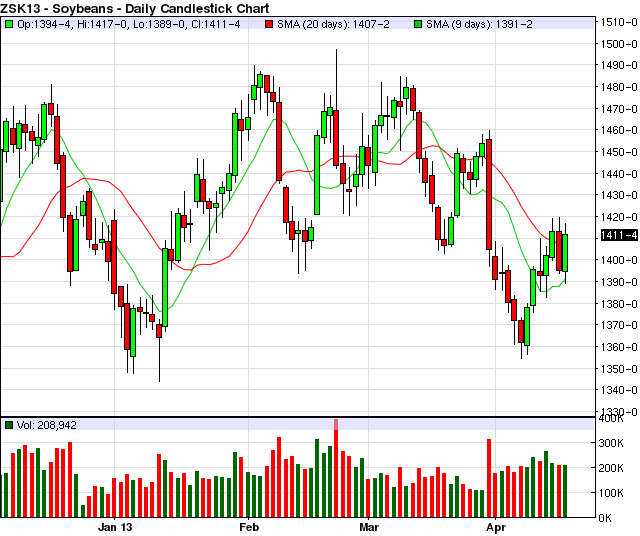Click the red SMA 20 days swatch

269,24
